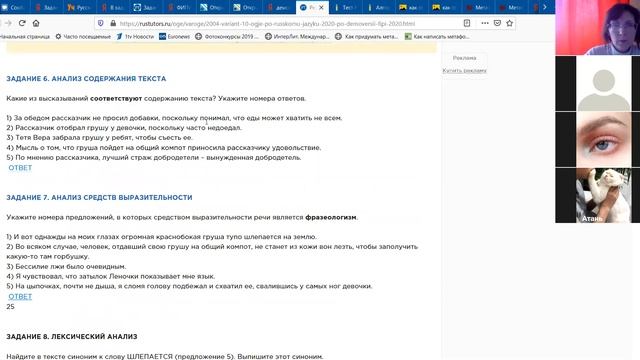Select statement 5 лучший страж добродетели
The width and height of the screenshot is (640, 360).
click(x=154, y=158)
